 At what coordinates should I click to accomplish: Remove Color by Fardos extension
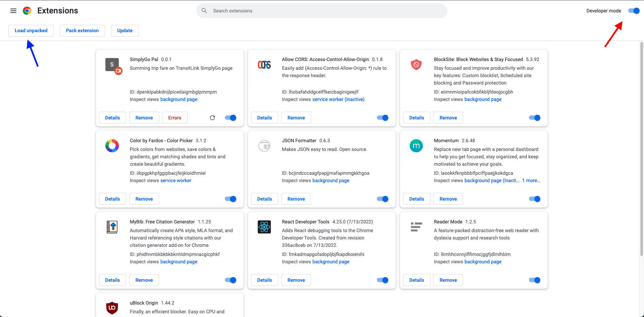tap(144, 199)
